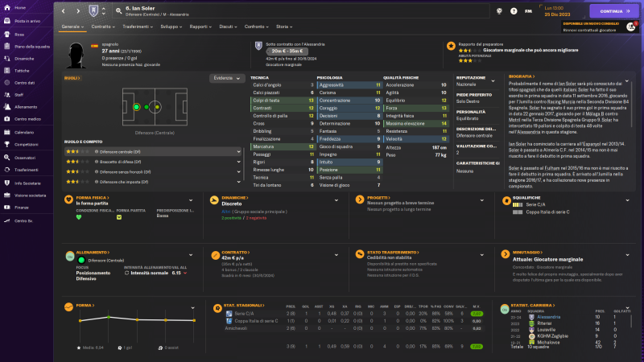Image resolution: width=644 pixels, height=362 pixels.
Task: Expand the Reputazione dropdown arrow
Action: click(x=493, y=81)
